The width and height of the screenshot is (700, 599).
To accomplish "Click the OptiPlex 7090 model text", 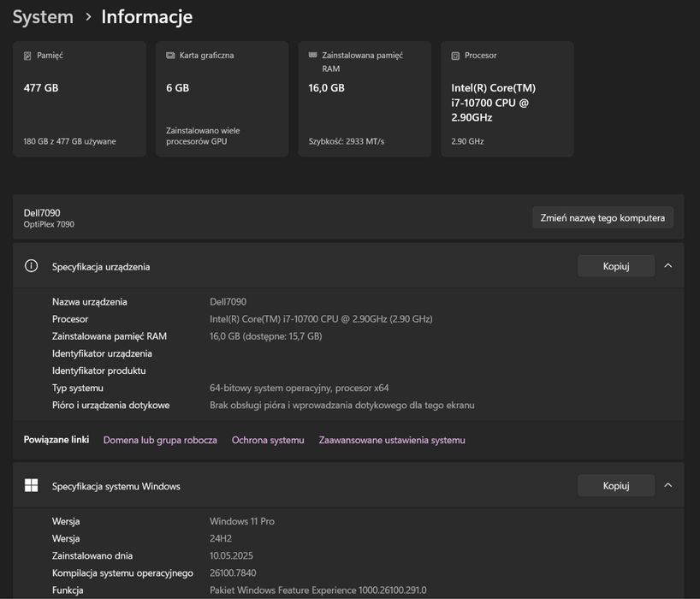I will [x=49, y=224].
